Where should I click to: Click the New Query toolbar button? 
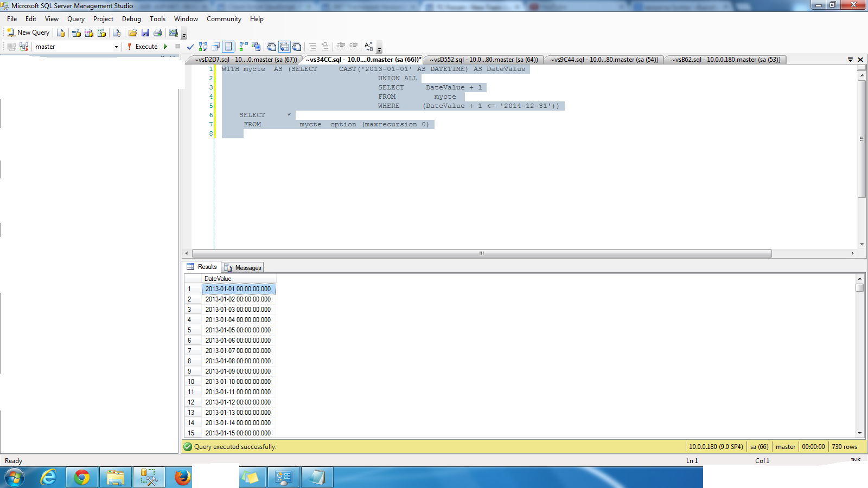tap(28, 33)
